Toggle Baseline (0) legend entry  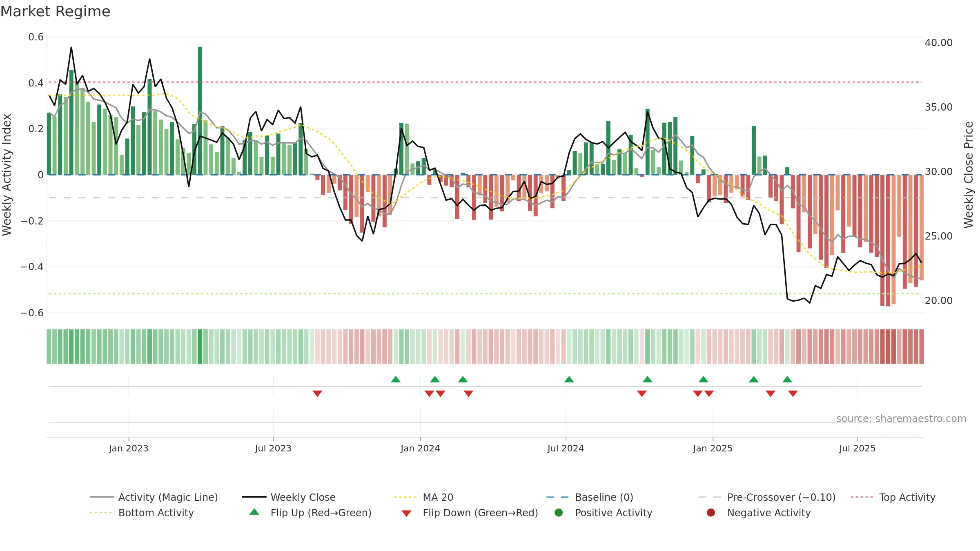coord(590,497)
